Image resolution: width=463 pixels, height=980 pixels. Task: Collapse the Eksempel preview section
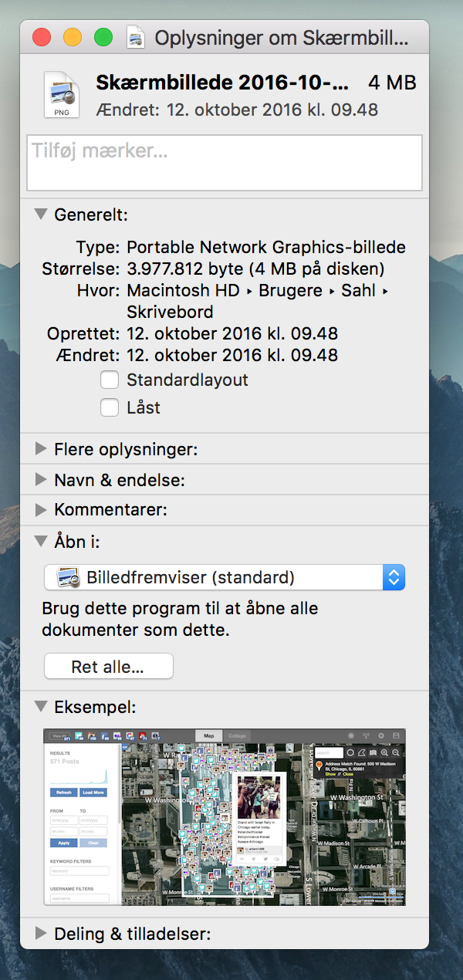click(41, 706)
